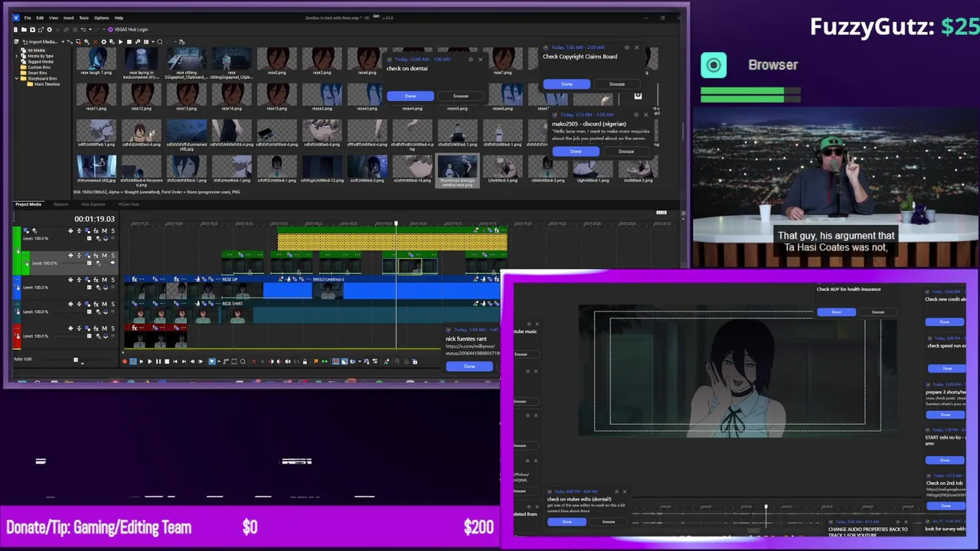Image resolution: width=980 pixels, height=551 pixels.
Task: Snooze the 'check on domtai' reminder
Action: pyautogui.click(x=460, y=96)
